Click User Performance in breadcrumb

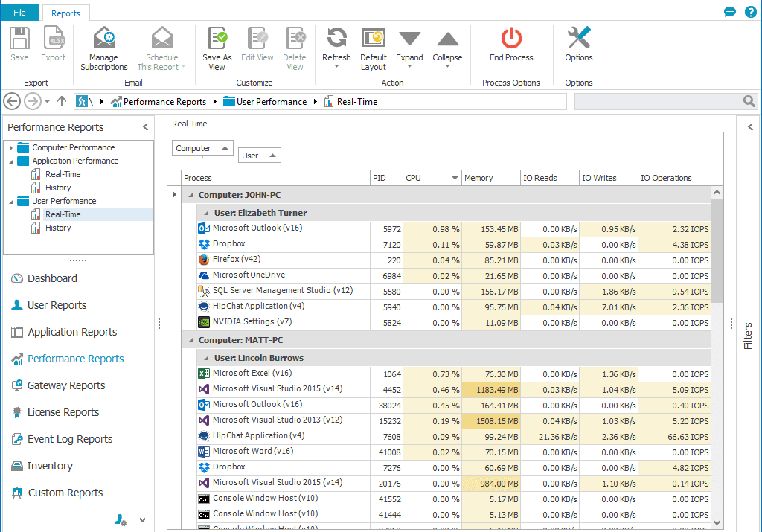click(x=271, y=101)
